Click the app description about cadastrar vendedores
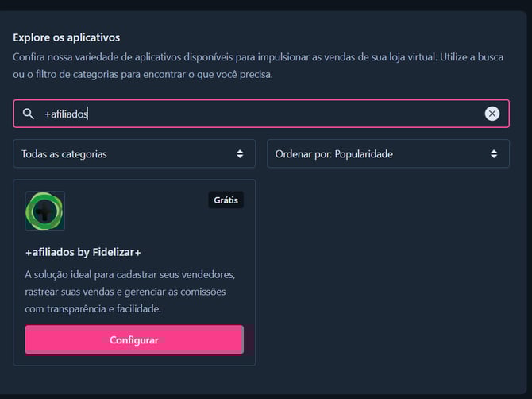532x399 pixels. 130,292
